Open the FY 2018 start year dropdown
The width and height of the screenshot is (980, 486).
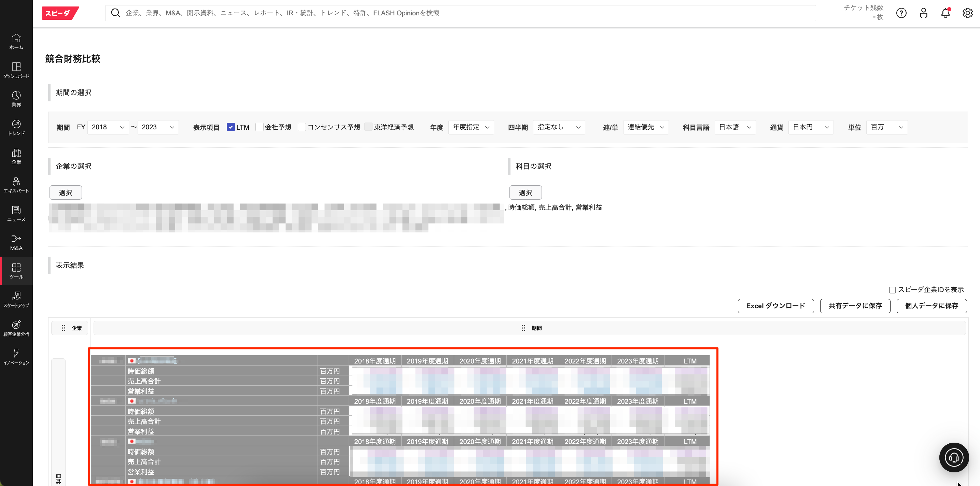[x=108, y=127]
